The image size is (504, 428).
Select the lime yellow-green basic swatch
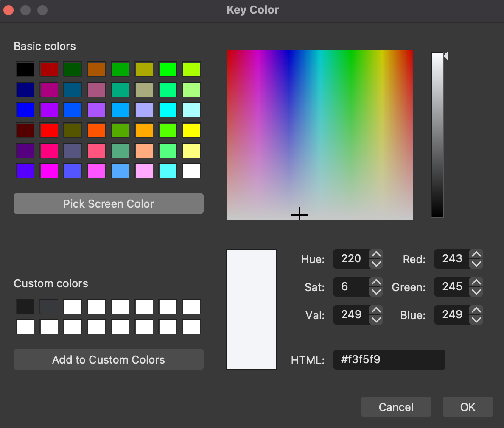(x=192, y=69)
